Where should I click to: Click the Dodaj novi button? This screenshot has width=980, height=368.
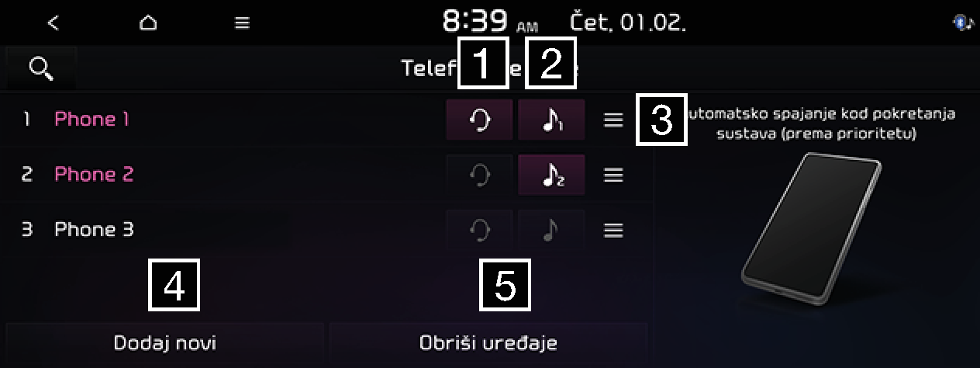pyautogui.click(x=164, y=342)
